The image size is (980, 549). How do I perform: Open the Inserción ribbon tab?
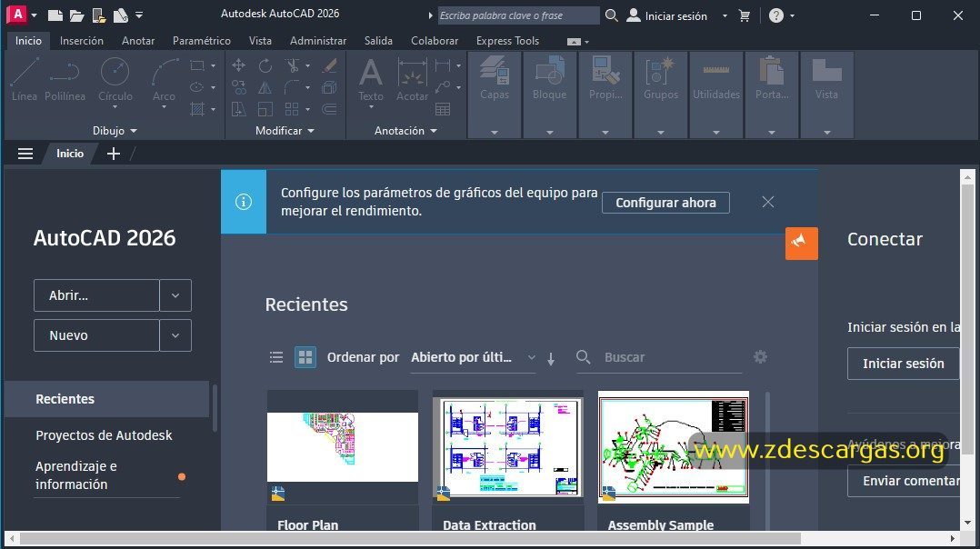click(82, 41)
